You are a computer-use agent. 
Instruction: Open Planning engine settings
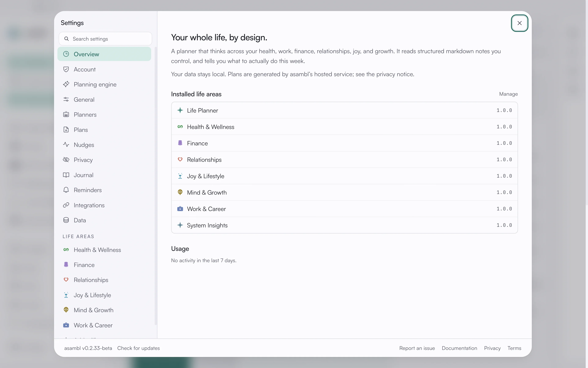(x=104, y=84)
